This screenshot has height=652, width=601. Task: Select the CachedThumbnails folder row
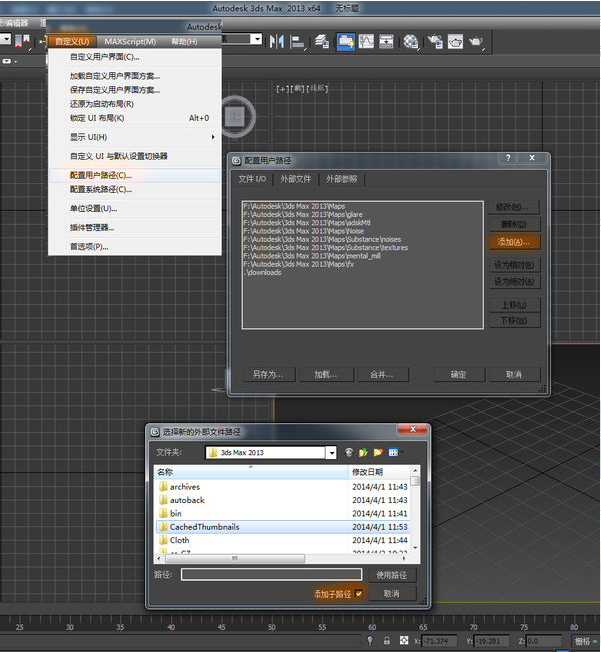(x=282, y=527)
